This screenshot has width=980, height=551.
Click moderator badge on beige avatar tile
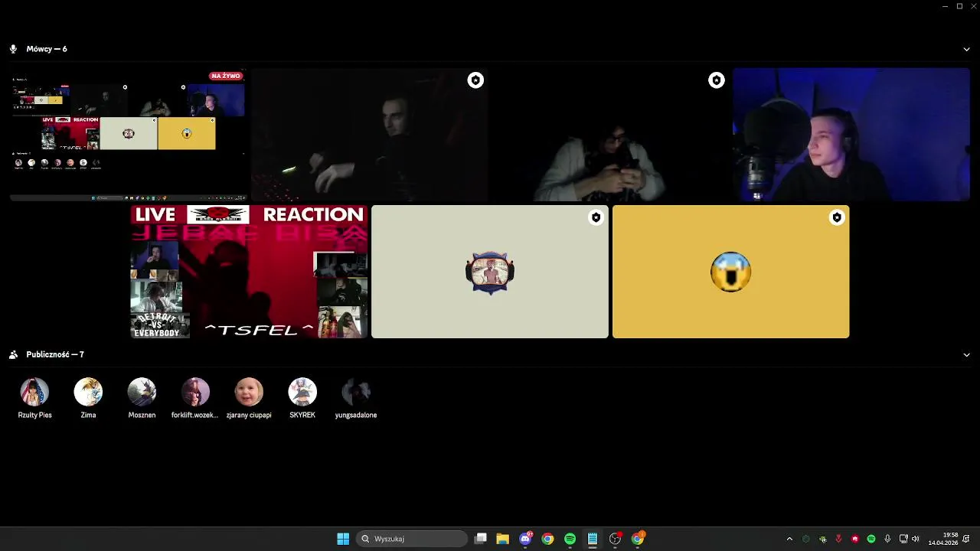click(596, 218)
